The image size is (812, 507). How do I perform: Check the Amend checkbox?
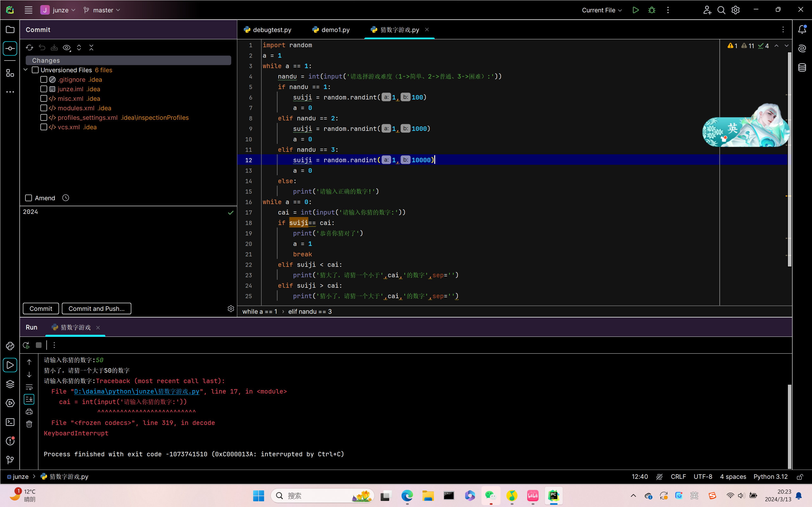point(29,198)
